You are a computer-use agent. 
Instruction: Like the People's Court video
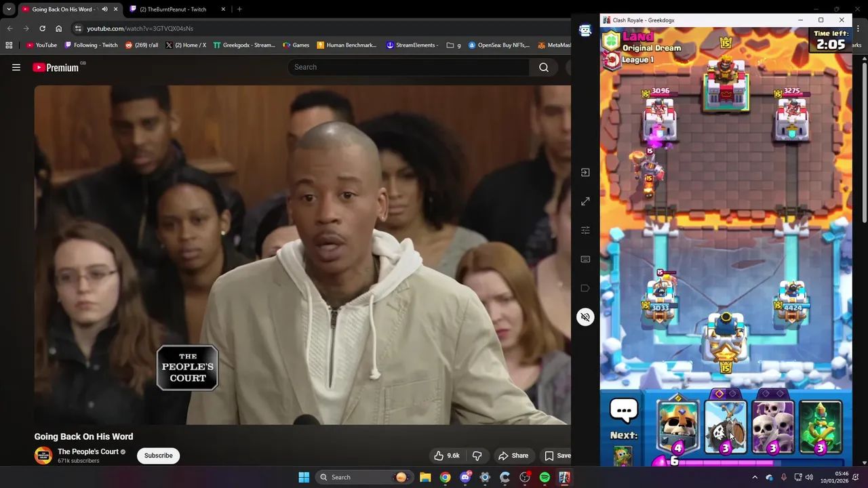pyautogui.click(x=447, y=455)
